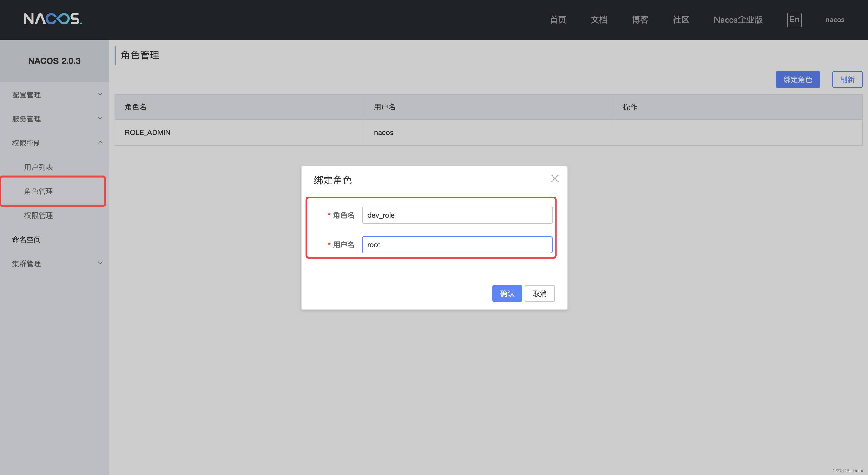Screen dimensions: 868x475
Task: Open 文档 in the top navigation
Action: pos(599,20)
